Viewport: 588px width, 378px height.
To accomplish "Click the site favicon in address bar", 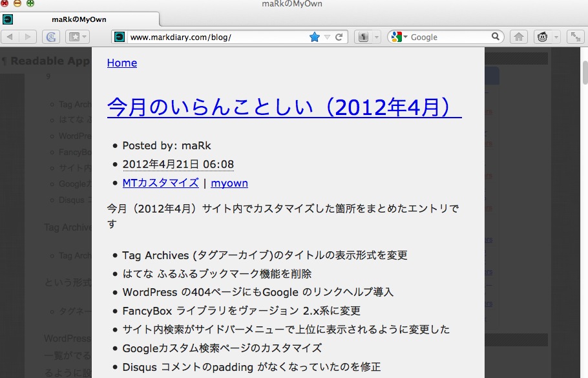I will click(120, 37).
